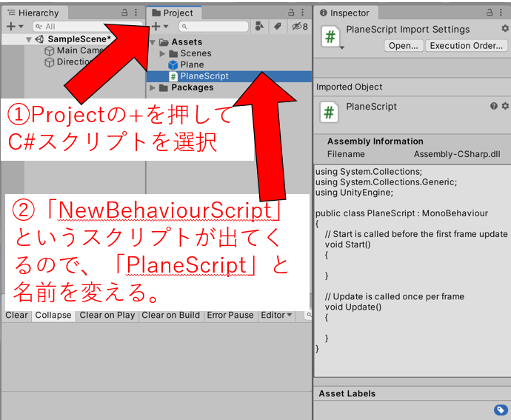Click the Hierarchy panel lock icon

pos(124,13)
